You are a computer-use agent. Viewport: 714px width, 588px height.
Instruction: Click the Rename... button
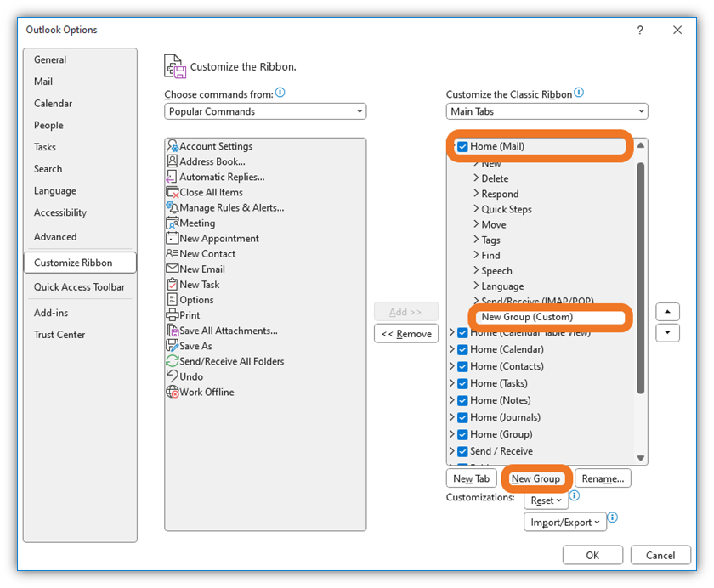(603, 478)
